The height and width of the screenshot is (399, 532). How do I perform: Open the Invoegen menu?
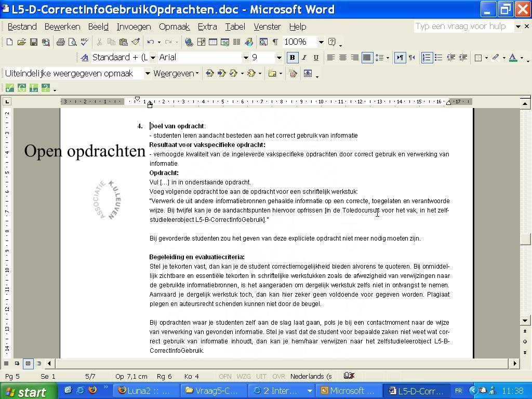[x=134, y=26]
